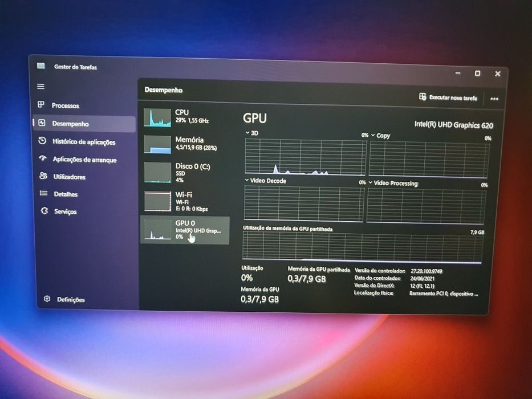
Task: Click the Desempenho page heading
Action: pos(164,90)
